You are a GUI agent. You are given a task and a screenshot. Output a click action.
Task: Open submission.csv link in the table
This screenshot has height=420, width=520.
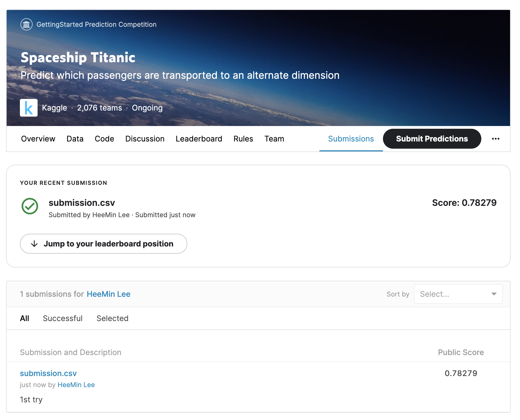[x=48, y=373]
